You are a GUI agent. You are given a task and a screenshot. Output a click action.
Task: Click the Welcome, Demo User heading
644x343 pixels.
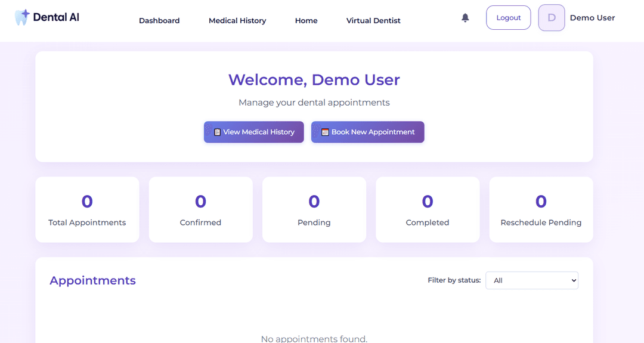(314, 80)
